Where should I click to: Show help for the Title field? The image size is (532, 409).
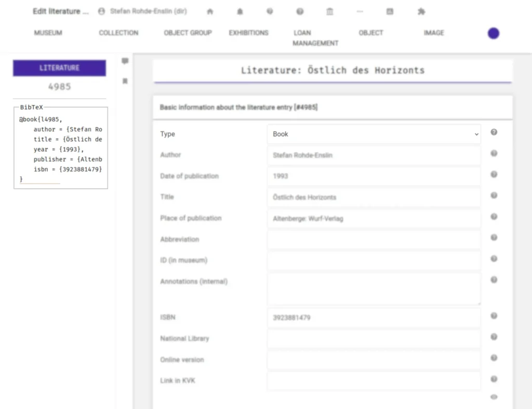pyautogui.click(x=494, y=195)
